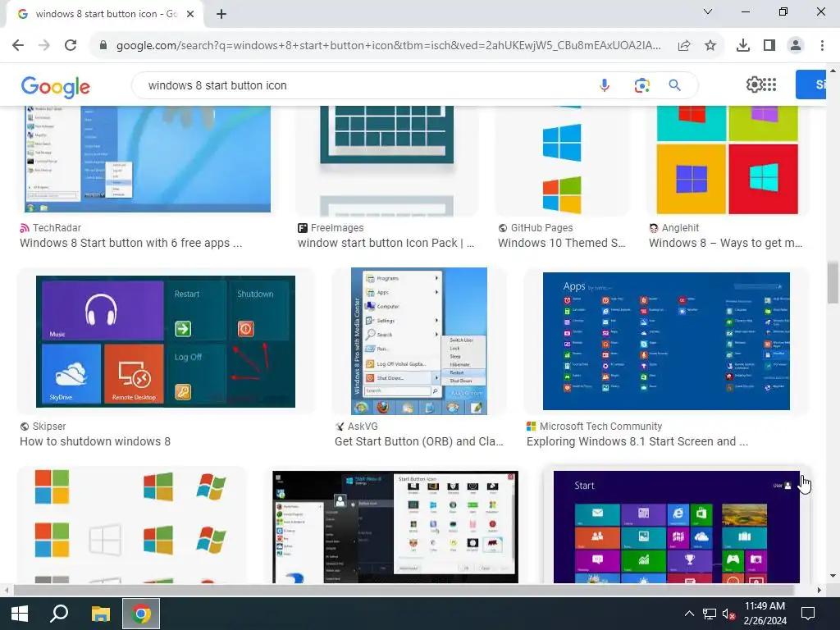Click the forward navigation arrow
Viewport: 840px width, 630px height.
44,46
